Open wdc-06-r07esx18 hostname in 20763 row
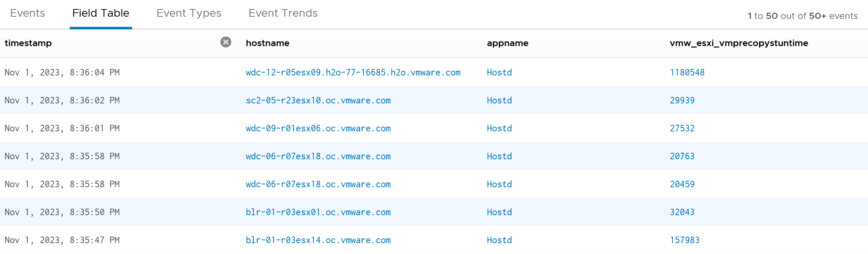Image resolution: width=868 pixels, height=254 pixels. click(318, 156)
